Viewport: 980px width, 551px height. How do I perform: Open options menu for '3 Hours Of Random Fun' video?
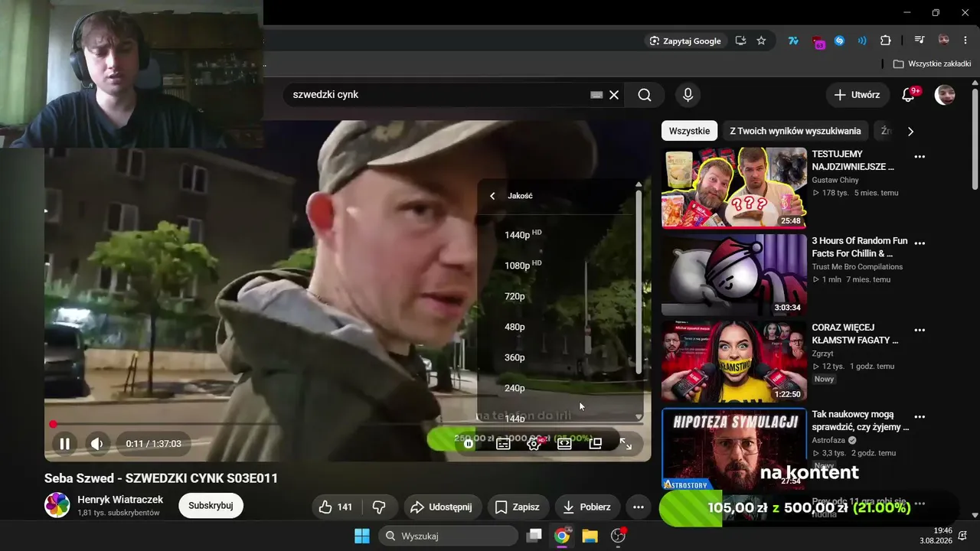pos(920,243)
